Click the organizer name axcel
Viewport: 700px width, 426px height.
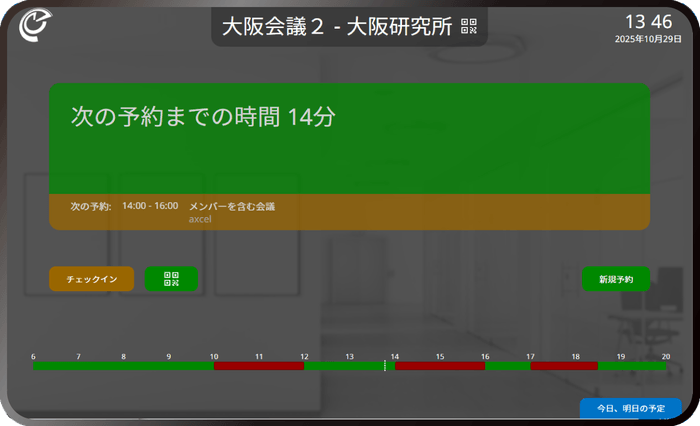point(200,219)
